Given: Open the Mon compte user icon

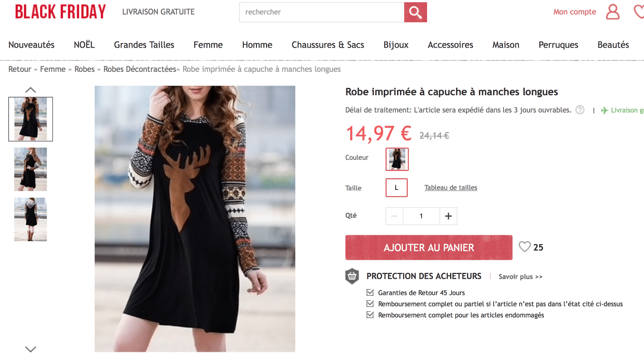Looking at the screenshot, I should coord(613,12).
